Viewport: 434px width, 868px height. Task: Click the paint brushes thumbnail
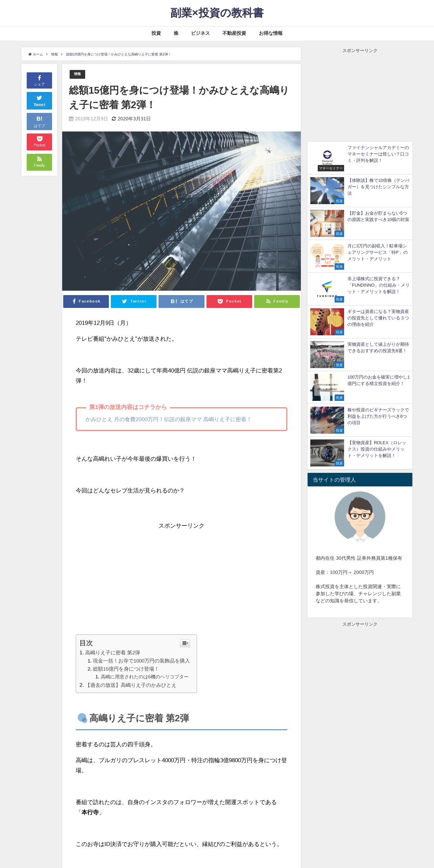point(327,420)
